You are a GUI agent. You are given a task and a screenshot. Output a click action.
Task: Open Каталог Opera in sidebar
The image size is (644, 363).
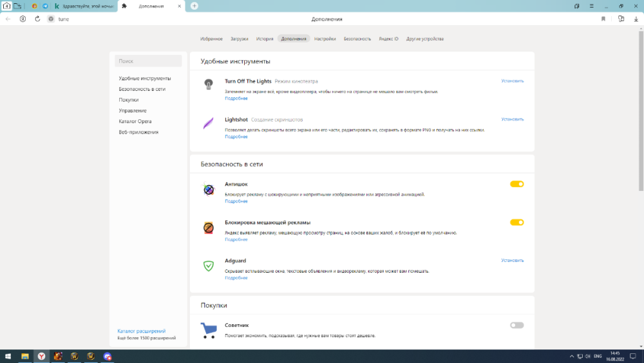[135, 121]
